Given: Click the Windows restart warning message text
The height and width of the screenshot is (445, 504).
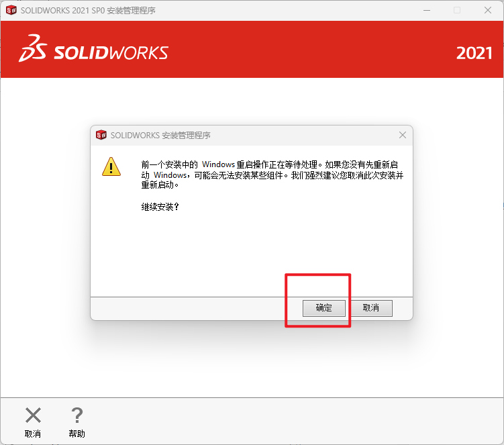Looking at the screenshot, I should coord(272,175).
